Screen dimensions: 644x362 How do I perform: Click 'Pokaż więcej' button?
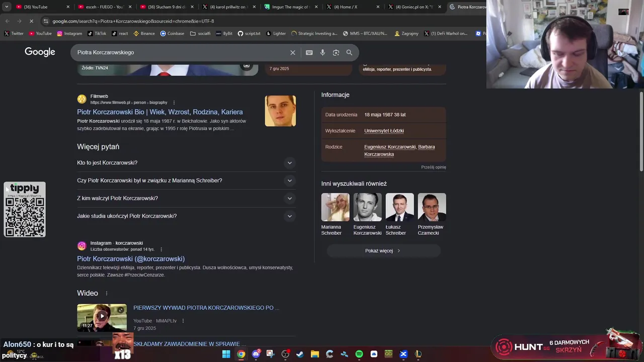tap(383, 251)
